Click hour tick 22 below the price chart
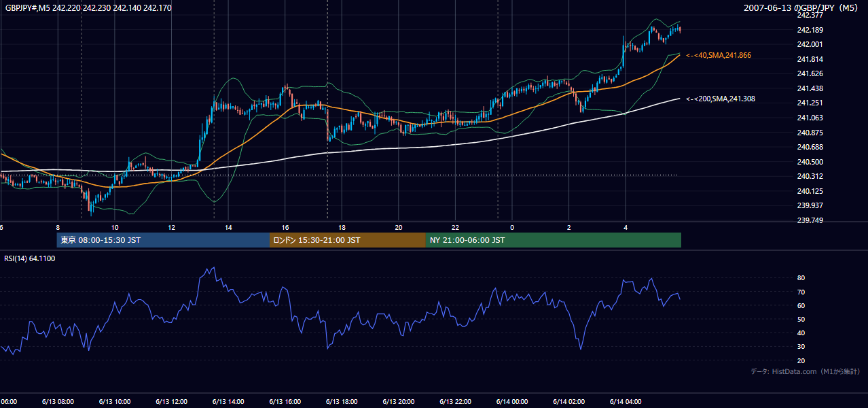The width and height of the screenshot is (868, 408). (x=455, y=227)
